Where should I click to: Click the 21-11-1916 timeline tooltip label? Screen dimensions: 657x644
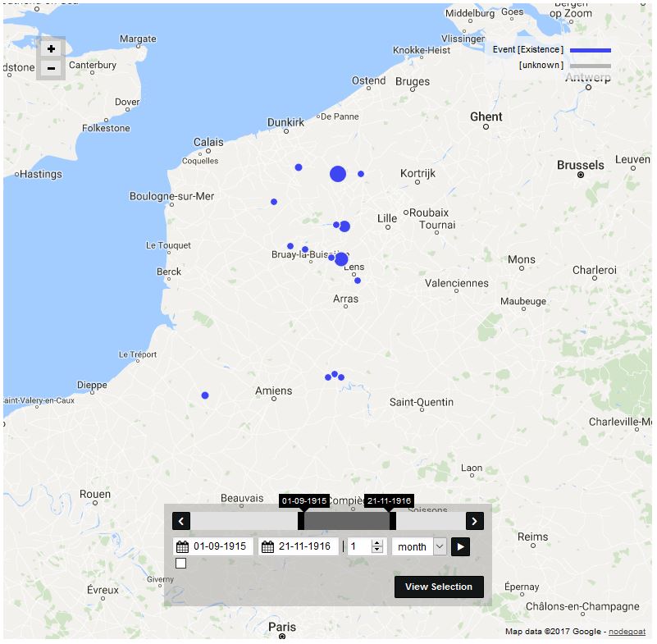[x=389, y=500]
